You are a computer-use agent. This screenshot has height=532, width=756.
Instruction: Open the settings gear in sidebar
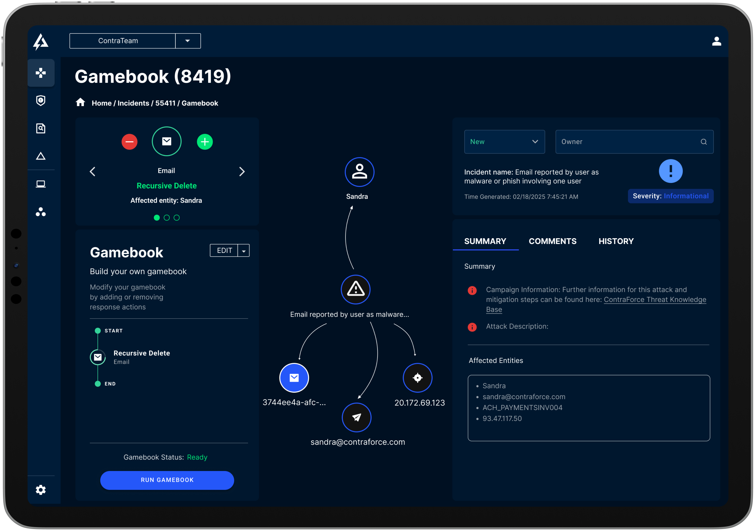[x=41, y=490]
